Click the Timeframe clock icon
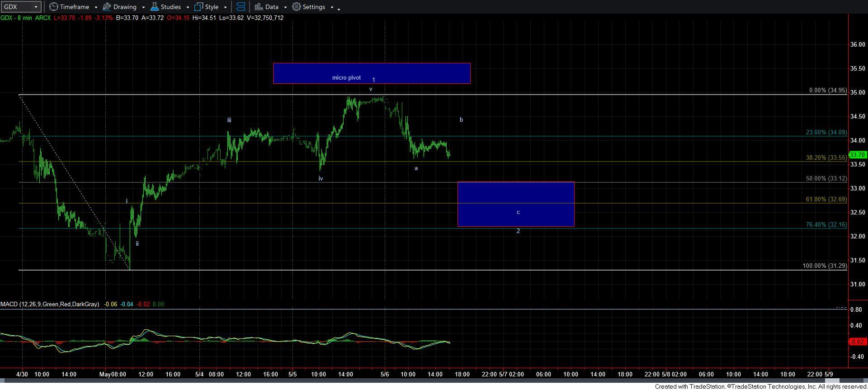The height and width of the screenshot is (390, 868). [53, 7]
